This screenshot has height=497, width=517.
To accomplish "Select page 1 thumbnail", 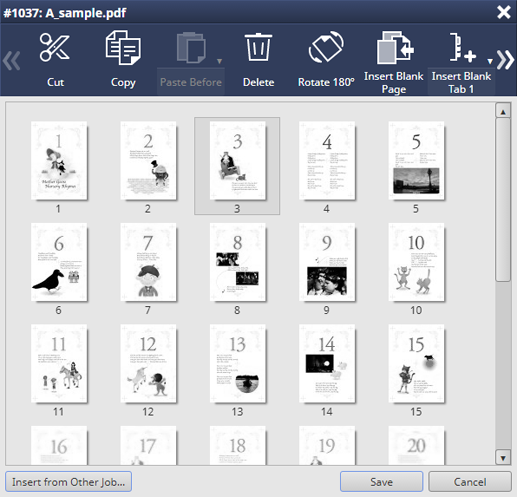I will [59, 161].
